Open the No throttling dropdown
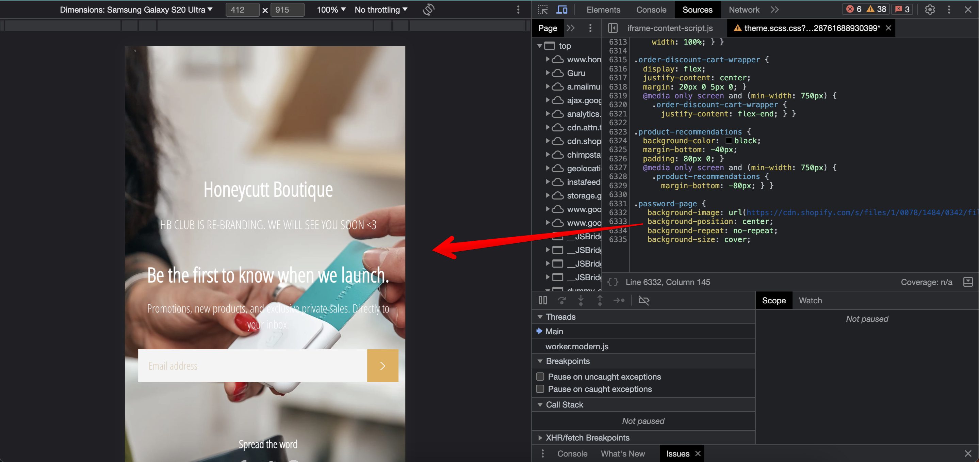980x462 pixels. [381, 10]
